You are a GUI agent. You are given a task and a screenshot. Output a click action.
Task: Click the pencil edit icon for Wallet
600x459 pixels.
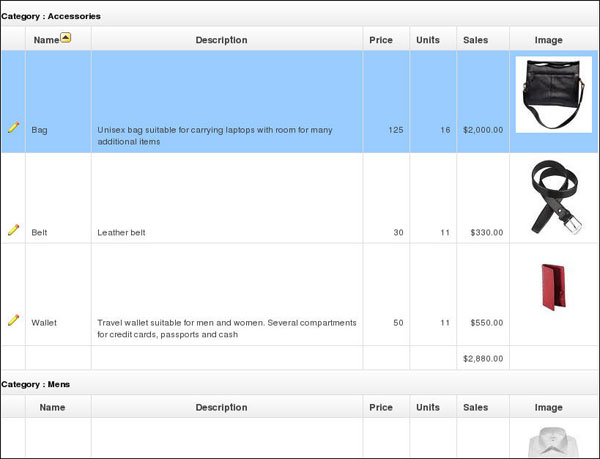click(x=13, y=320)
